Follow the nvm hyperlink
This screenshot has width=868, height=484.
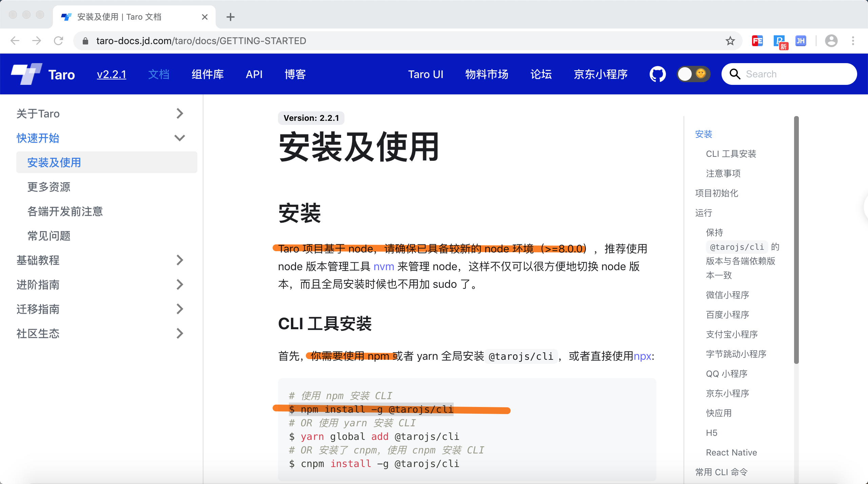(383, 266)
